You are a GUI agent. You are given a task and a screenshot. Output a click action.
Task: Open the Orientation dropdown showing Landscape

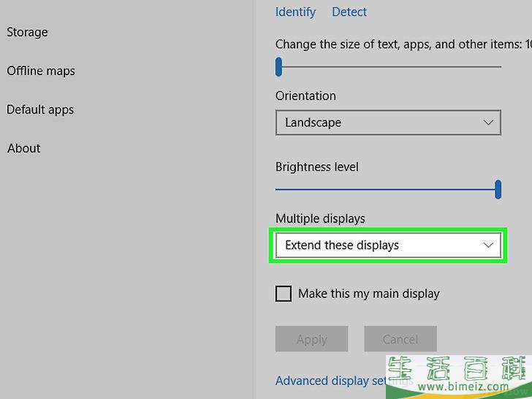(387, 123)
